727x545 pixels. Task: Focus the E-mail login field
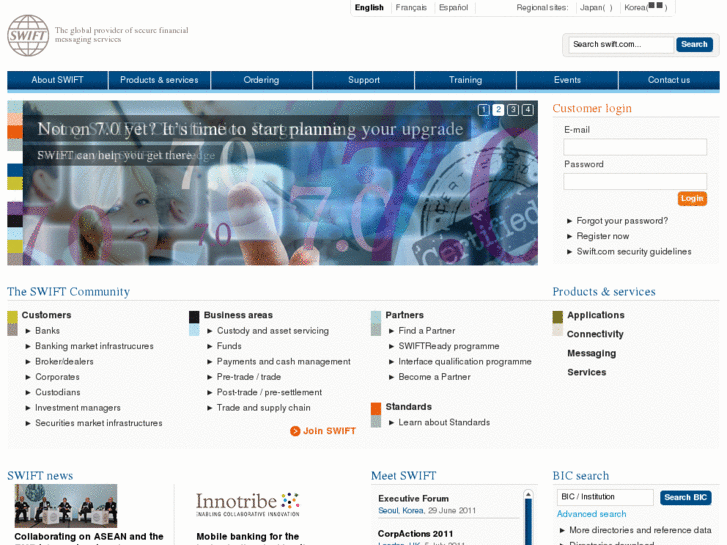pyautogui.click(x=635, y=147)
